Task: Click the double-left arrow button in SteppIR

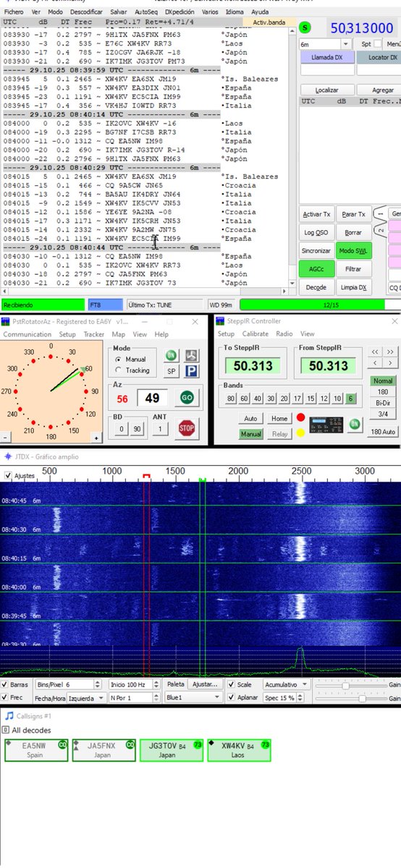Action: pos(376,352)
